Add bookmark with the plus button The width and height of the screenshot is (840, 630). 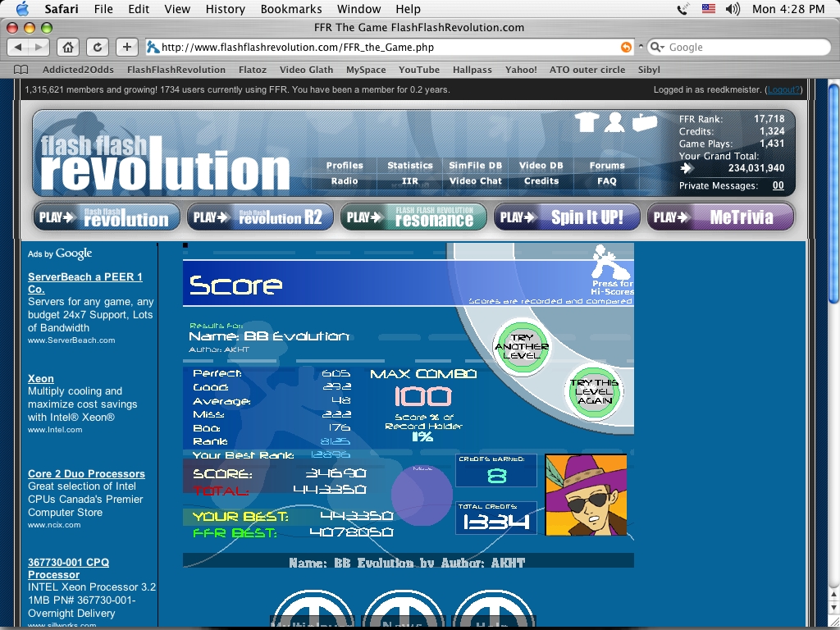point(127,47)
